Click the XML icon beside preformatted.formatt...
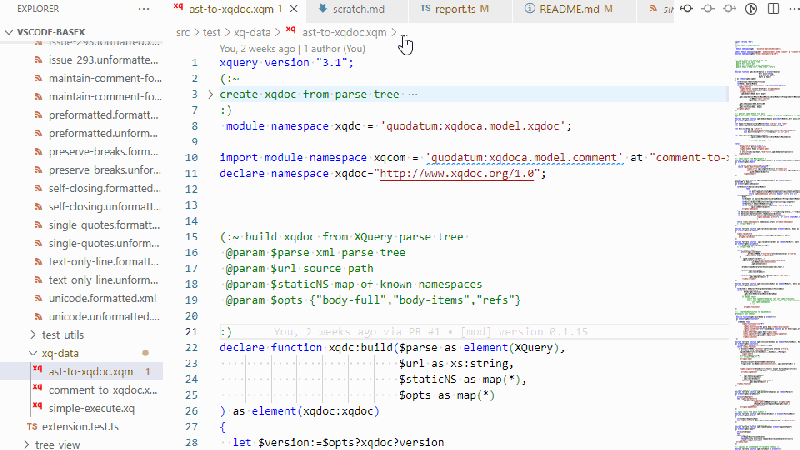This screenshot has height=450, width=800. tap(38, 115)
